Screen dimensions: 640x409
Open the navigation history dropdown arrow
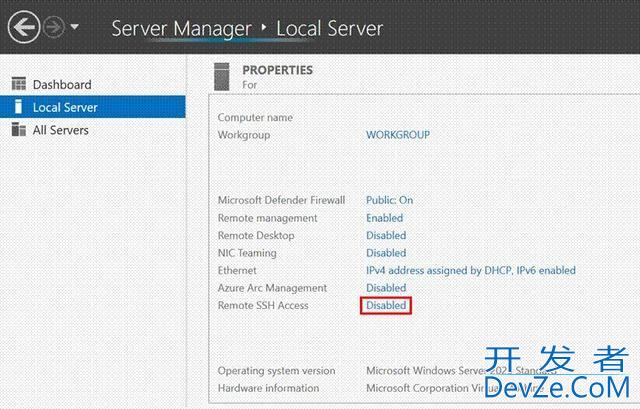(x=74, y=27)
